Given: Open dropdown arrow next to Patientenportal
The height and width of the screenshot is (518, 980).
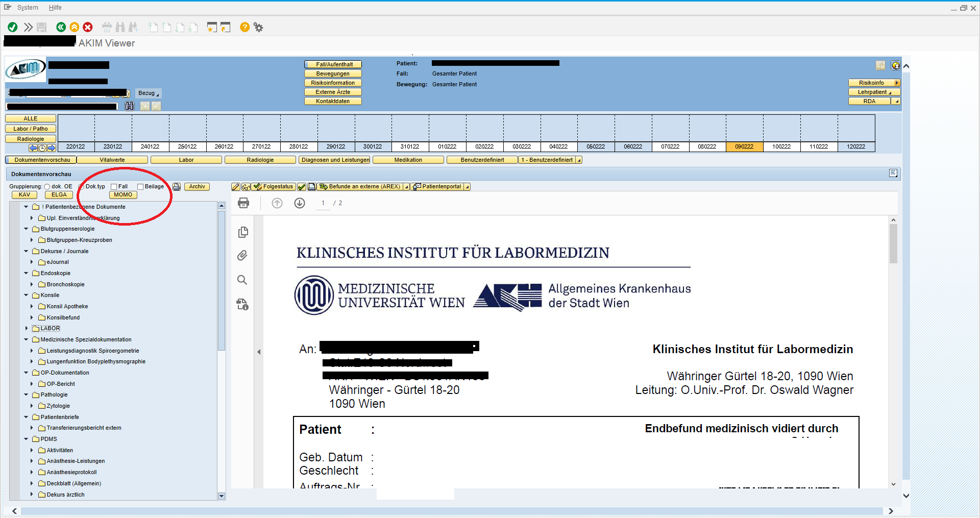Looking at the screenshot, I should click(x=467, y=187).
